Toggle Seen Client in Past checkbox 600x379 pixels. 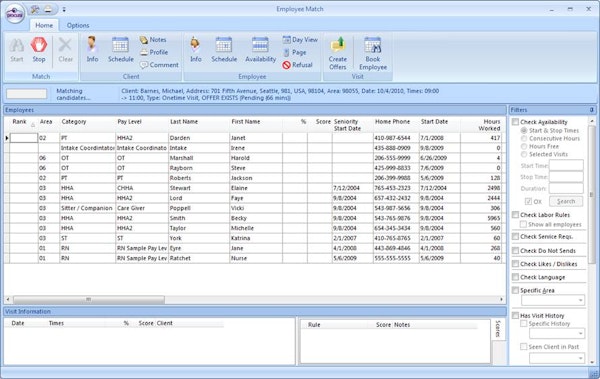click(523, 346)
